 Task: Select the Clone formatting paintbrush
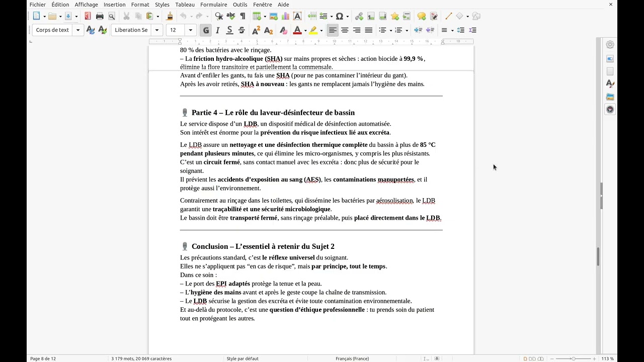pos(170,16)
